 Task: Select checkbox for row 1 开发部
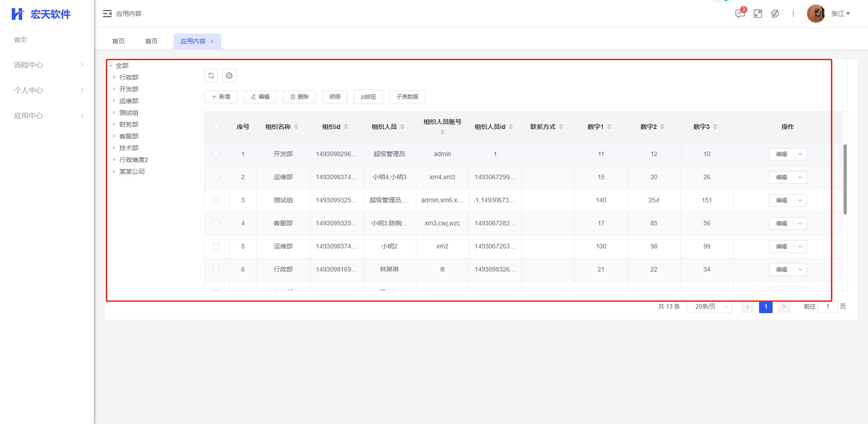click(x=216, y=154)
